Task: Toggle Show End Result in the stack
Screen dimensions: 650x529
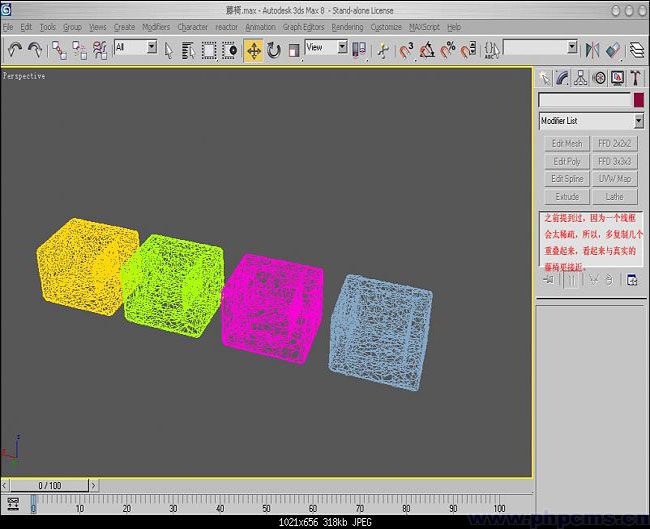Action: [572, 280]
